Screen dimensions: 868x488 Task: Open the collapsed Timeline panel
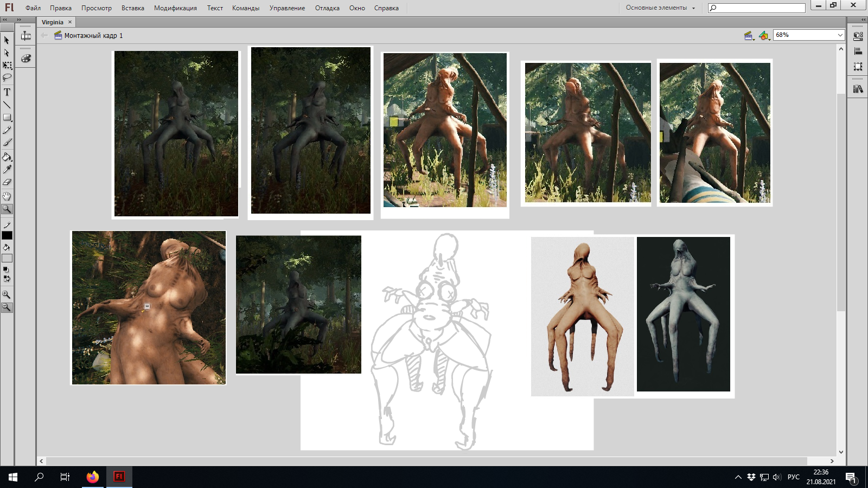point(25,36)
